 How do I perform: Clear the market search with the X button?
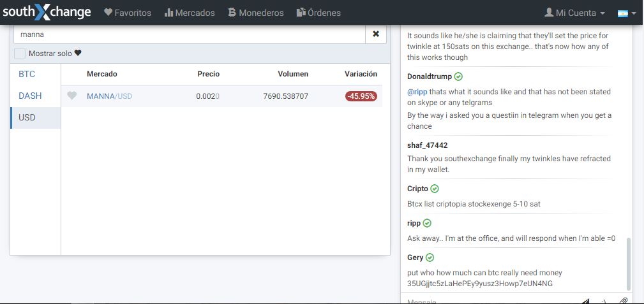coord(376,34)
